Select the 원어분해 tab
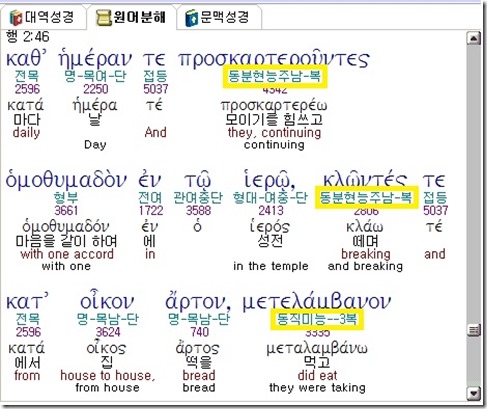This screenshot has width=487, height=409. tap(131, 17)
